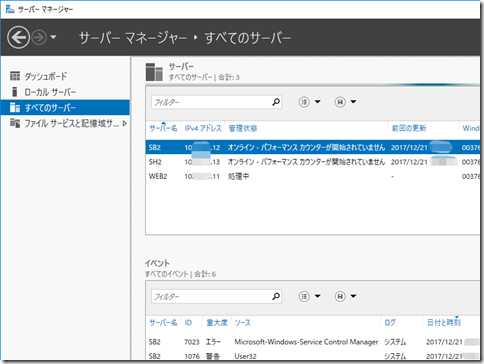Open the servers saved queries dropdown arrow
The height and width of the screenshot is (364, 484).
click(x=353, y=102)
